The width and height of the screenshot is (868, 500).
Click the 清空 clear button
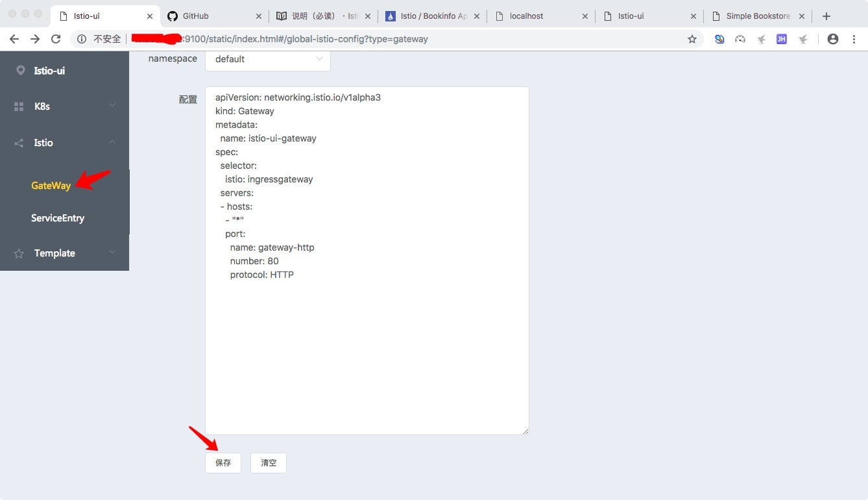pos(268,463)
